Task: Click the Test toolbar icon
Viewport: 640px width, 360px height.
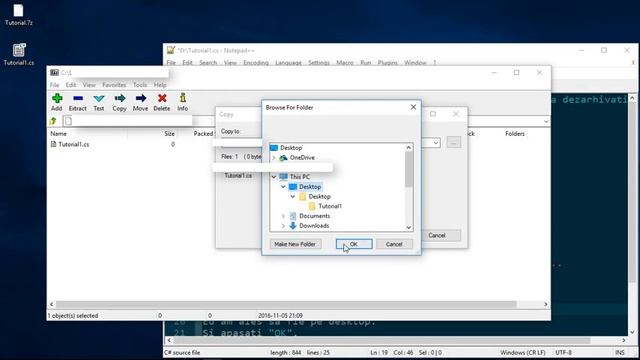Action: point(99,102)
